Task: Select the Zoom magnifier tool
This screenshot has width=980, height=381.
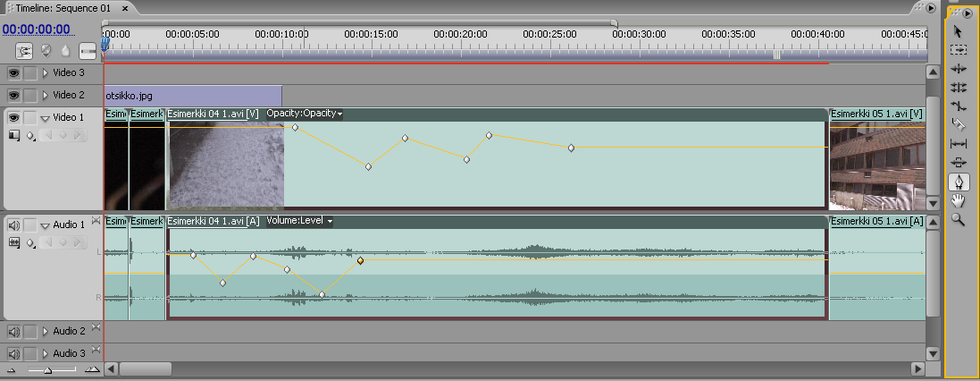Action: pyautogui.click(x=959, y=220)
